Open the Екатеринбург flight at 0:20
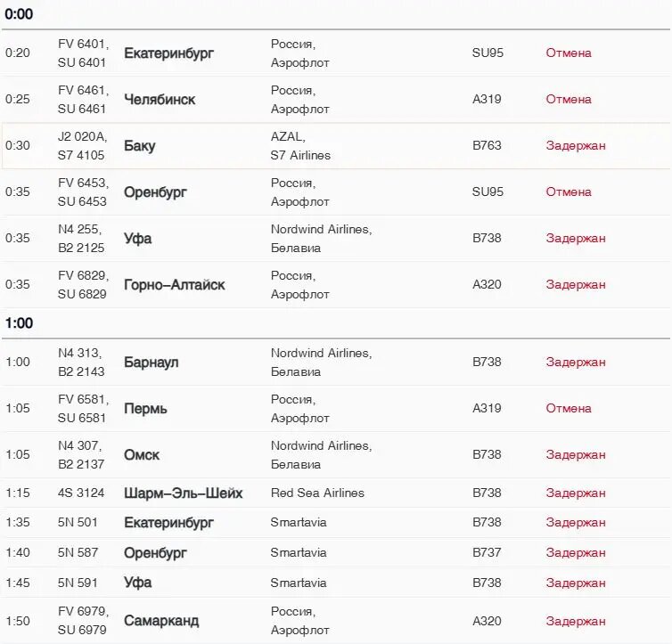This screenshot has width=672, height=644. click(x=336, y=53)
